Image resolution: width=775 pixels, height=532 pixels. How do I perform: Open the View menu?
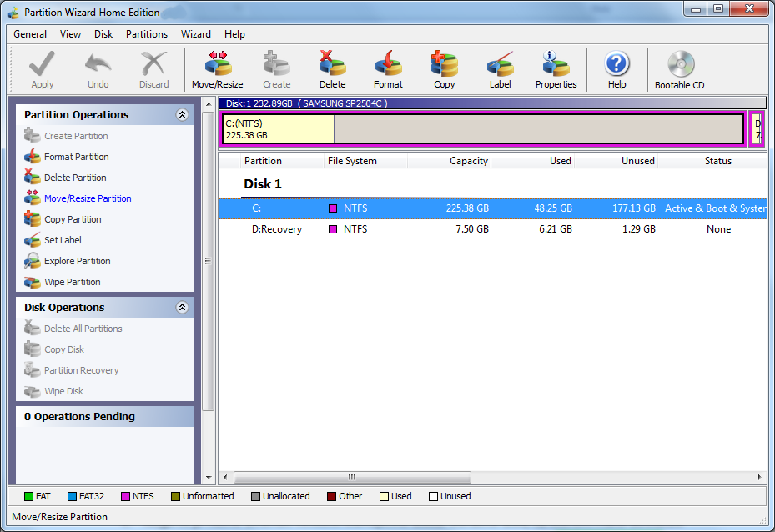point(70,34)
